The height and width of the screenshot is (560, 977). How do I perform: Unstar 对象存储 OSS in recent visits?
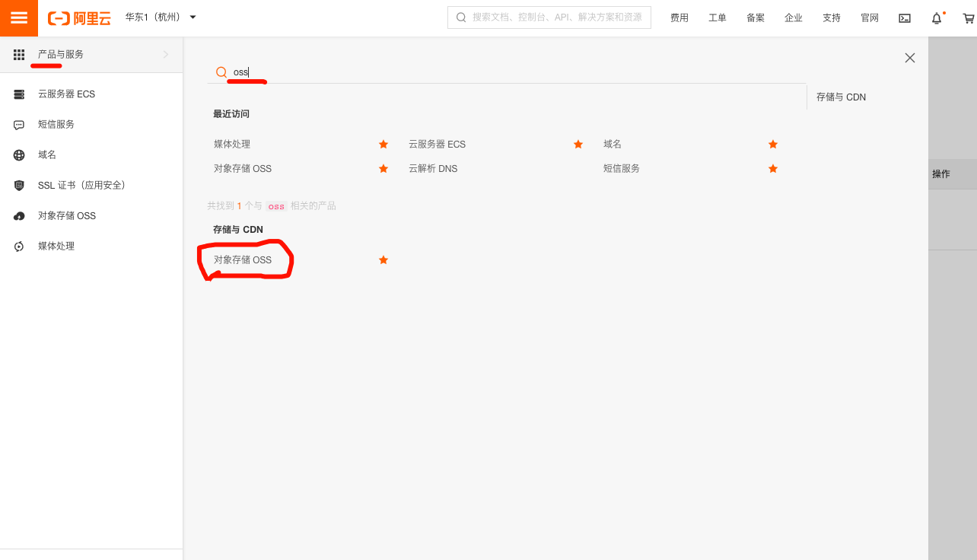(x=383, y=169)
